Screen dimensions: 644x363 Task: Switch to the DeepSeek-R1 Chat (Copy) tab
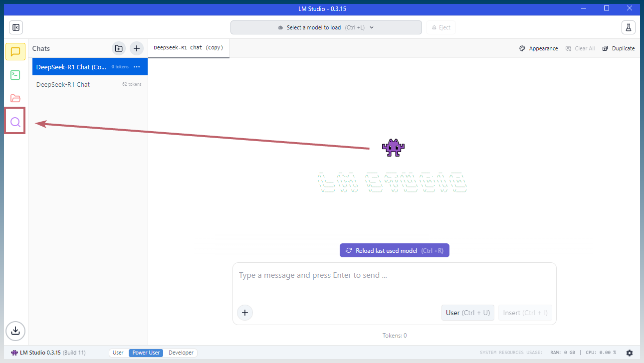tap(189, 48)
